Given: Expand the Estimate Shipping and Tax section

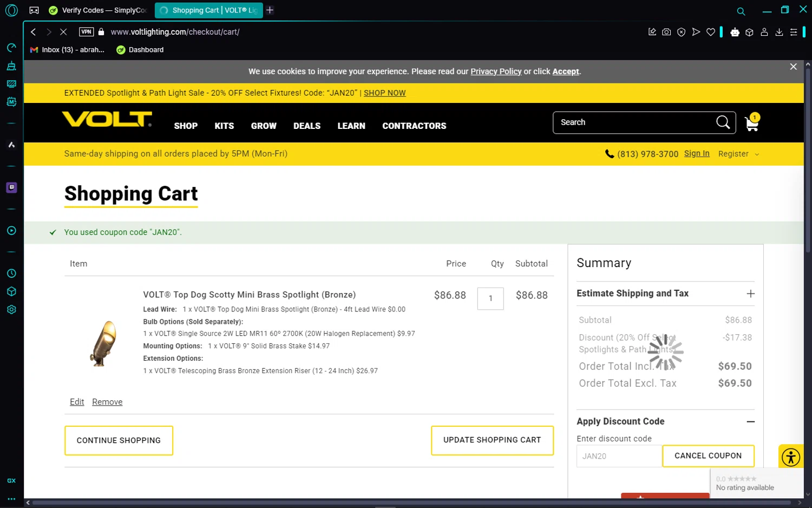Looking at the screenshot, I should (750, 294).
